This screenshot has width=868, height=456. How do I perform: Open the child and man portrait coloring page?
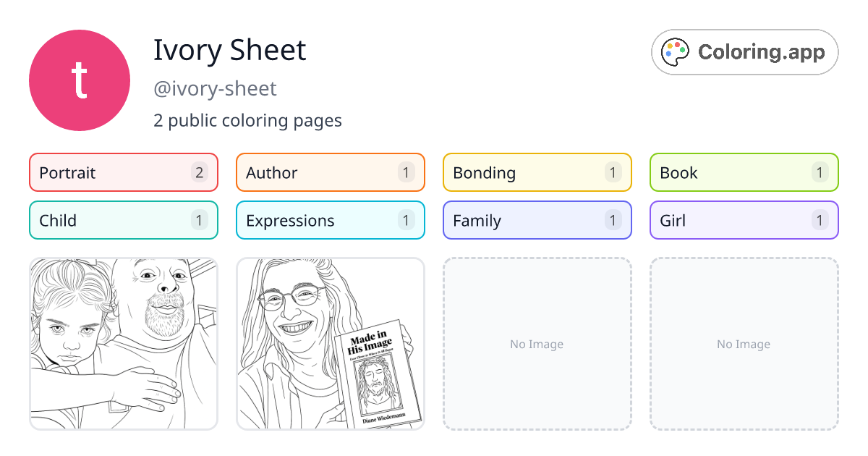pos(123,344)
